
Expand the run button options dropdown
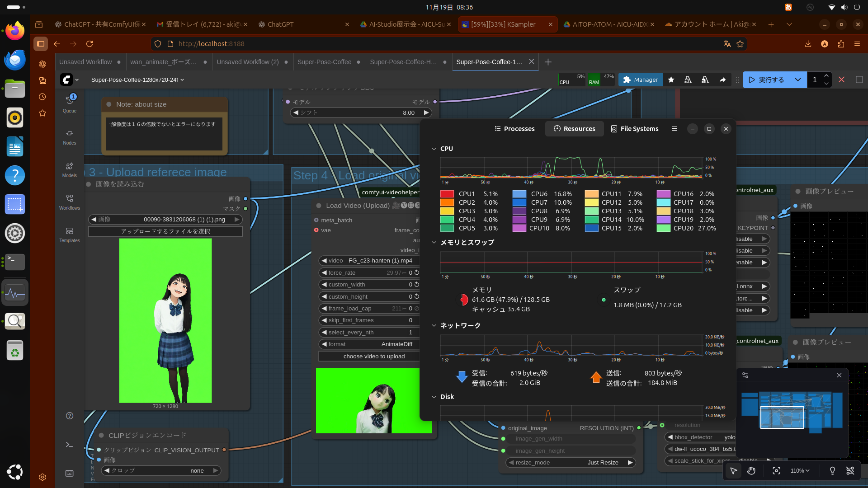click(797, 80)
